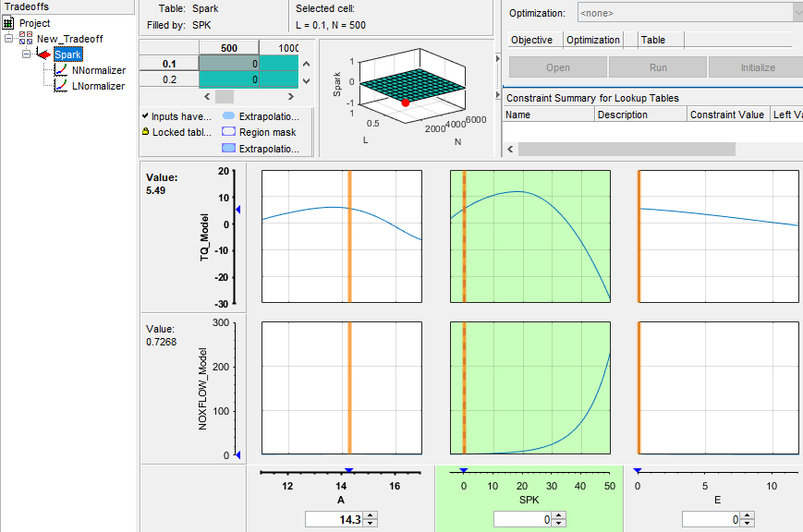Viewport: 803px width, 532px height.
Task: Switch to the Objective tab
Action: (534, 40)
